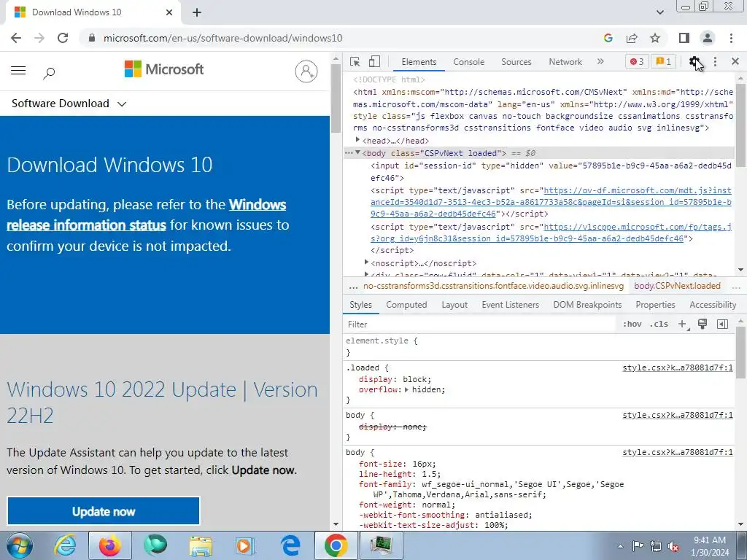Open the first style.csx source link for .loaded
The height and width of the screenshot is (560, 747).
[x=678, y=367]
